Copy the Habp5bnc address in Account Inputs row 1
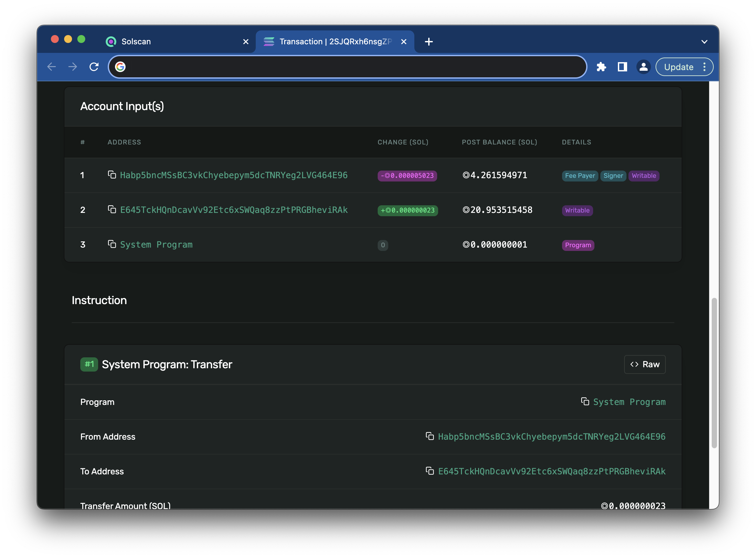Viewport: 756px width, 558px height. (x=112, y=175)
